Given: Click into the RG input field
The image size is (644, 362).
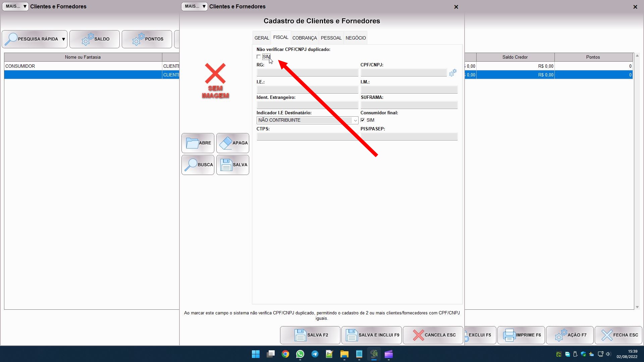Looking at the screenshot, I should 307,73.
